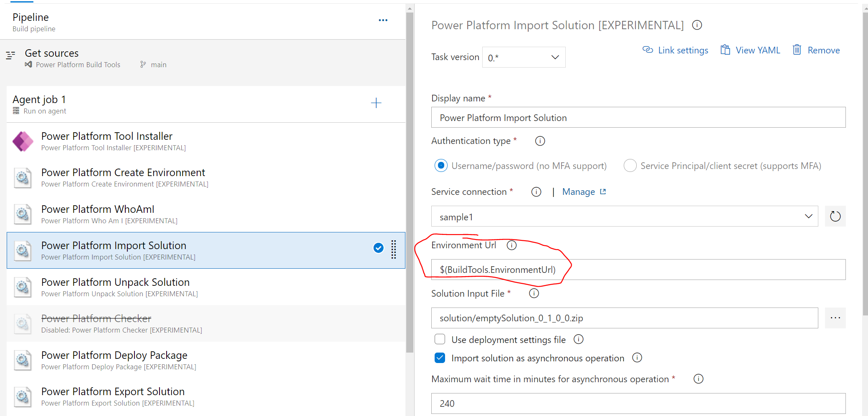
Task: Click the branch icon next to main
Action: [144, 64]
